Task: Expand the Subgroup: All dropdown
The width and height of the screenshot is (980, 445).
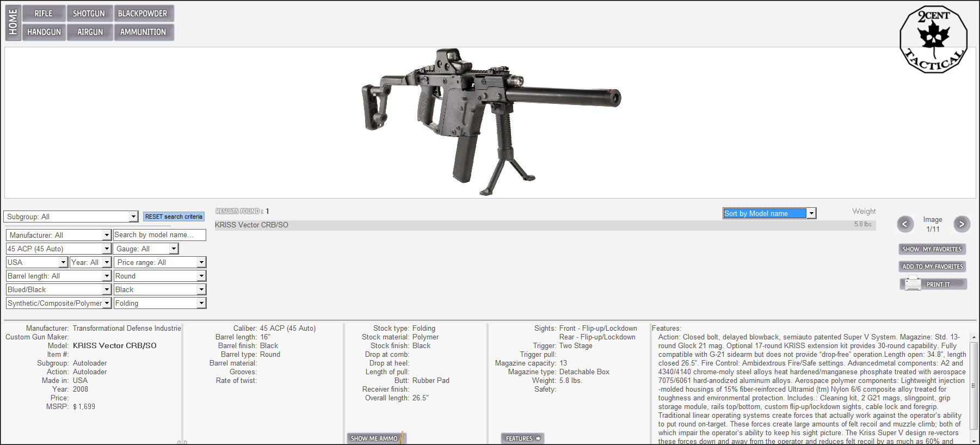Action: tap(133, 217)
